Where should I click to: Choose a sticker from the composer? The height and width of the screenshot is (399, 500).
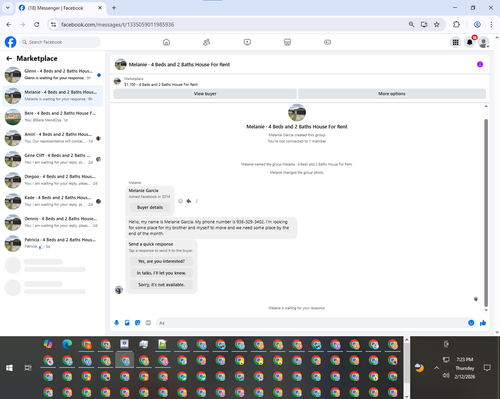138,323
